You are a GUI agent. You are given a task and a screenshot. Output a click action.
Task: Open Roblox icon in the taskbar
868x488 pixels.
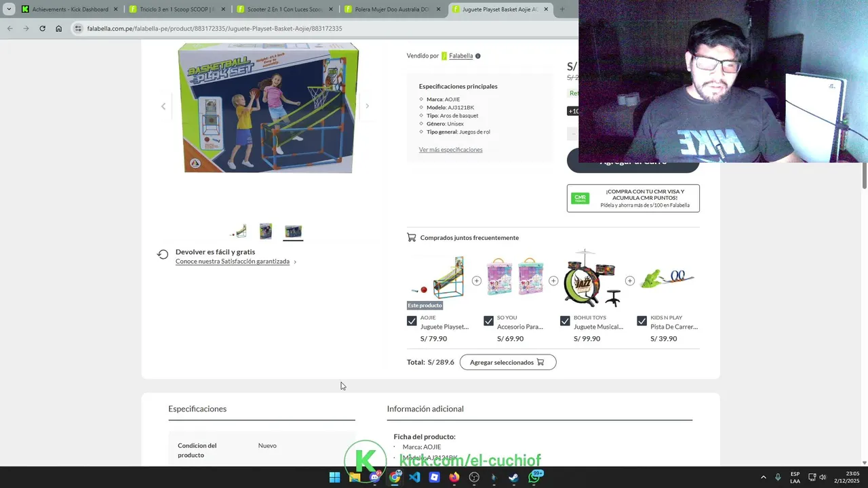point(435,477)
